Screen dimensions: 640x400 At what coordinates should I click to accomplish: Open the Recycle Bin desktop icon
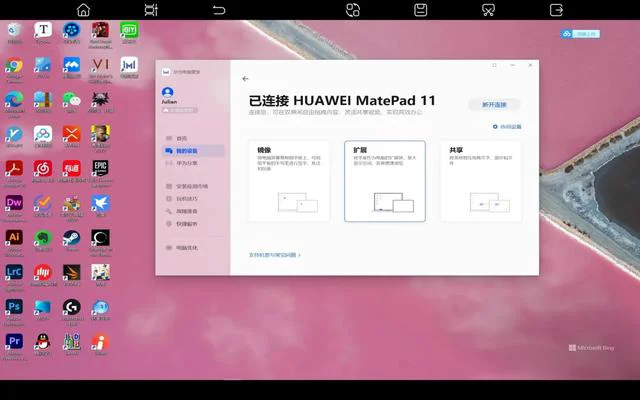click(x=14, y=33)
